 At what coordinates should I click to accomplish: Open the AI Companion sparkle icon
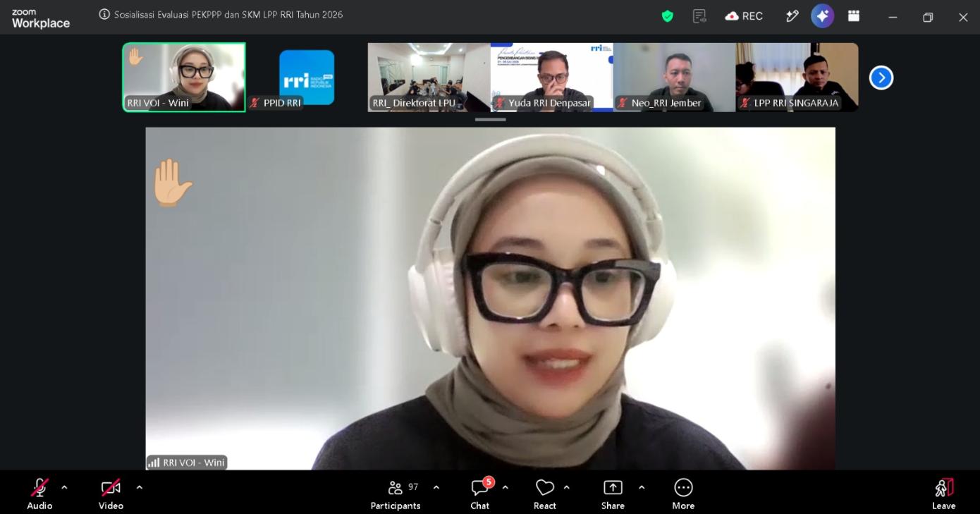pyautogui.click(x=822, y=16)
